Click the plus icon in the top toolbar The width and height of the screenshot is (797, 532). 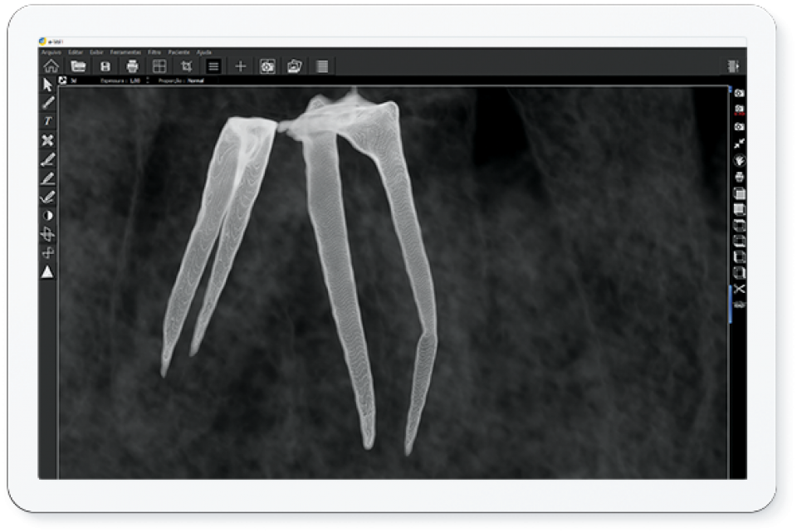240,66
